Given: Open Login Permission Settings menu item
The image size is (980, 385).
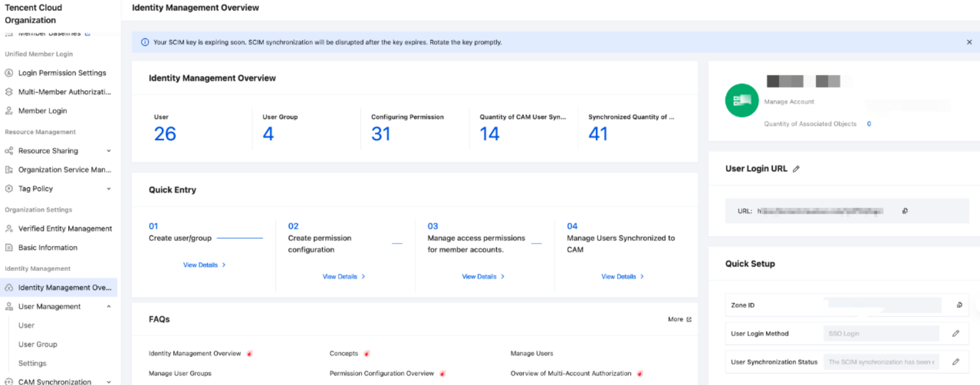Looking at the screenshot, I should (62, 73).
